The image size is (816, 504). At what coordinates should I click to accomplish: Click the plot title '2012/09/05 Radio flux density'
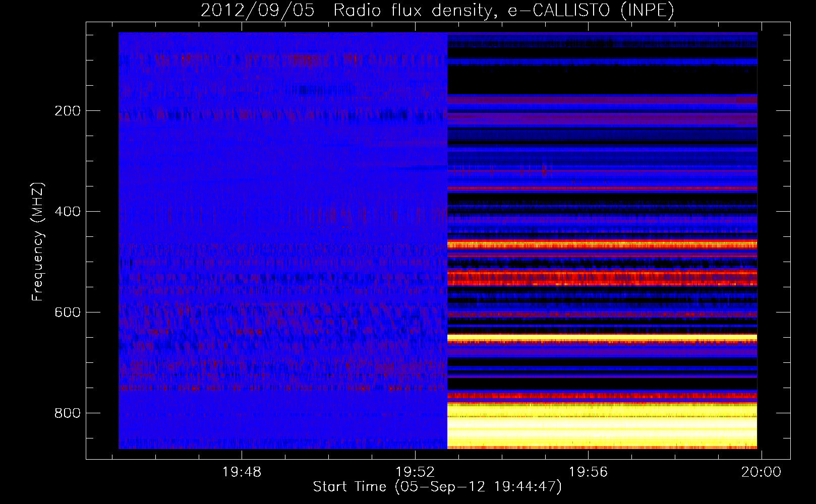click(x=437, y=11)
